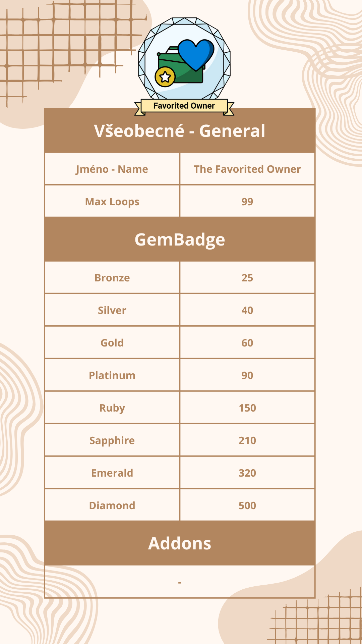Screen dimensions: 362x644
Task: Click the Max Loops value 99
Action: click(247, 202)
